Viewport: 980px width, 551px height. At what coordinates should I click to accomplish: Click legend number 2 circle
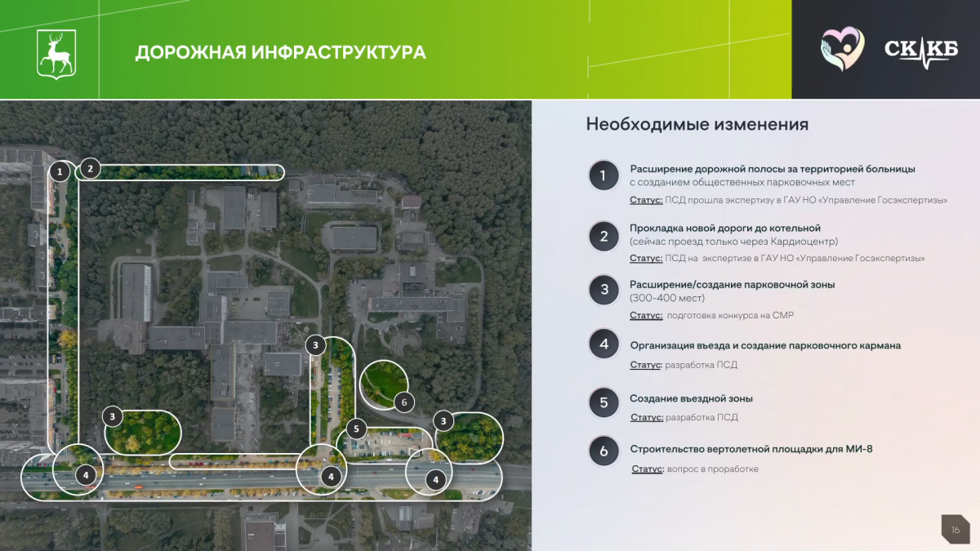[604, 237]
